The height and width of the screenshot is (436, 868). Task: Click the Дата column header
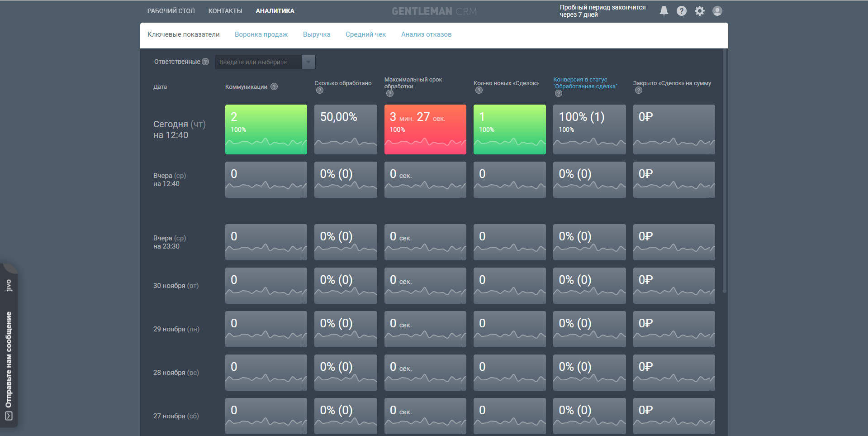pyautogui.click(x=160, y=86)
